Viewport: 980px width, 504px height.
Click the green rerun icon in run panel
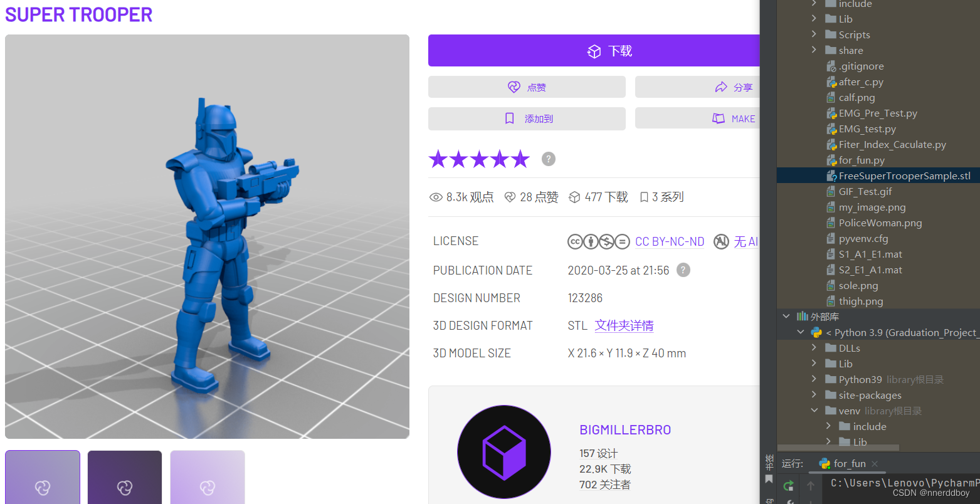pos(789,485)
